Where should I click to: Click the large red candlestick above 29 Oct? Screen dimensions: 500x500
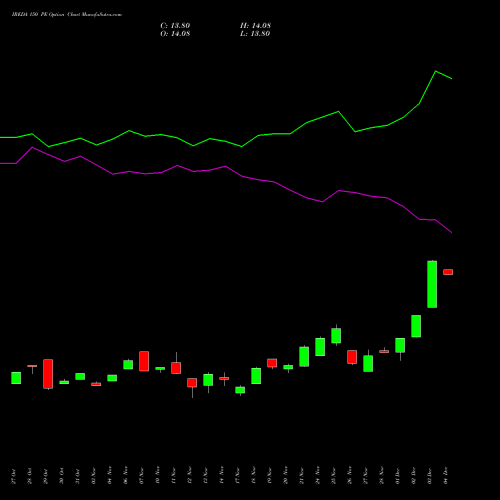tap(48, 374)
